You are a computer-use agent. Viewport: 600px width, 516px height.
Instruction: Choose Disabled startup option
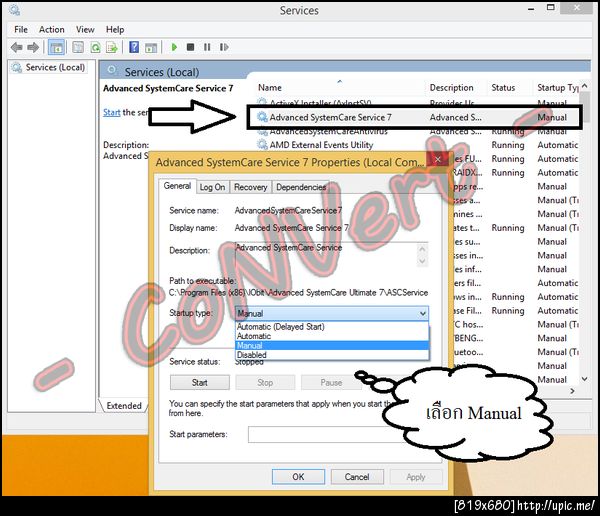coord(332,355)
